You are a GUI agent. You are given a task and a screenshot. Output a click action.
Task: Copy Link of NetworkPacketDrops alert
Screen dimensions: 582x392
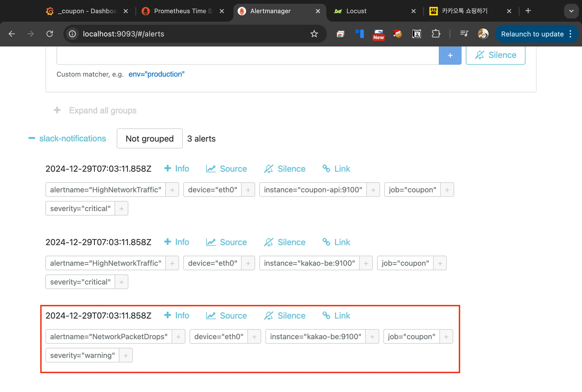(x=336, y=316)
